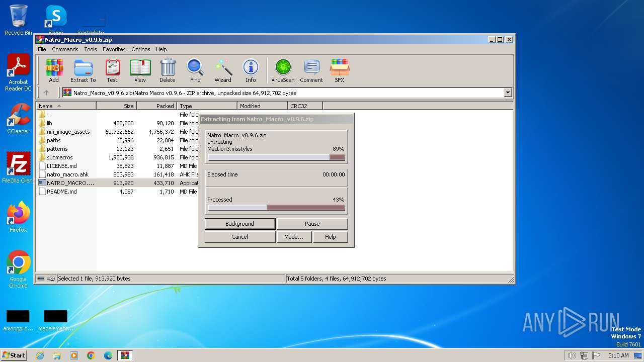
Task: Expand the archive path dropdown arrow
Action: pos(508,93)
